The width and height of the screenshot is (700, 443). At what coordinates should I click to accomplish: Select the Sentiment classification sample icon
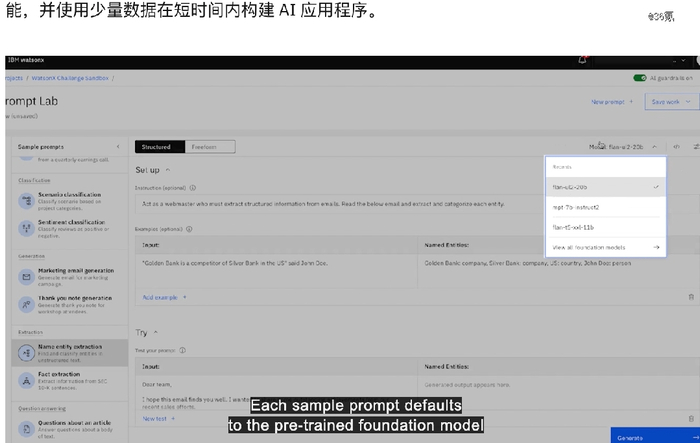(x=26, y=225)
